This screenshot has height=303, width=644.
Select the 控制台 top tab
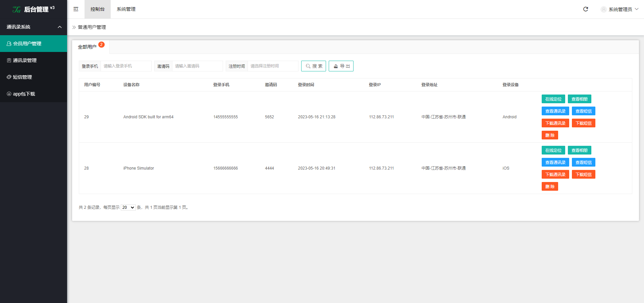tap(97, 9)
